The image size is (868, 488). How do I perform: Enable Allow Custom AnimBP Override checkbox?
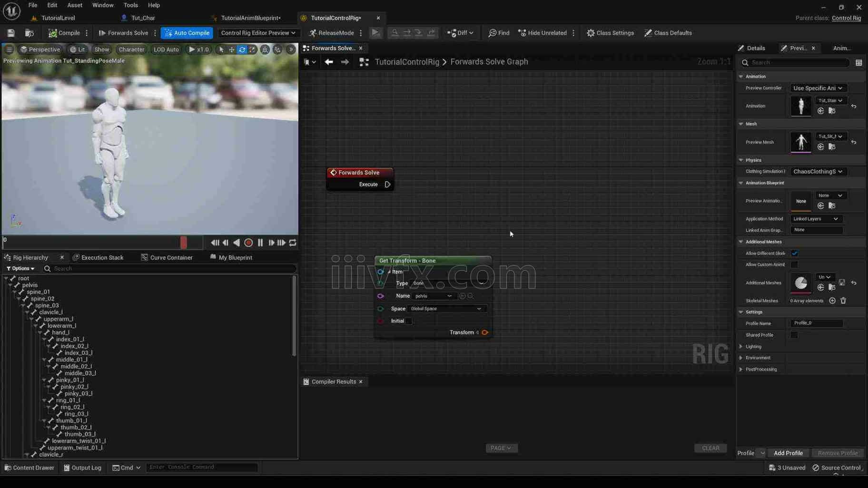click(794, 264)
